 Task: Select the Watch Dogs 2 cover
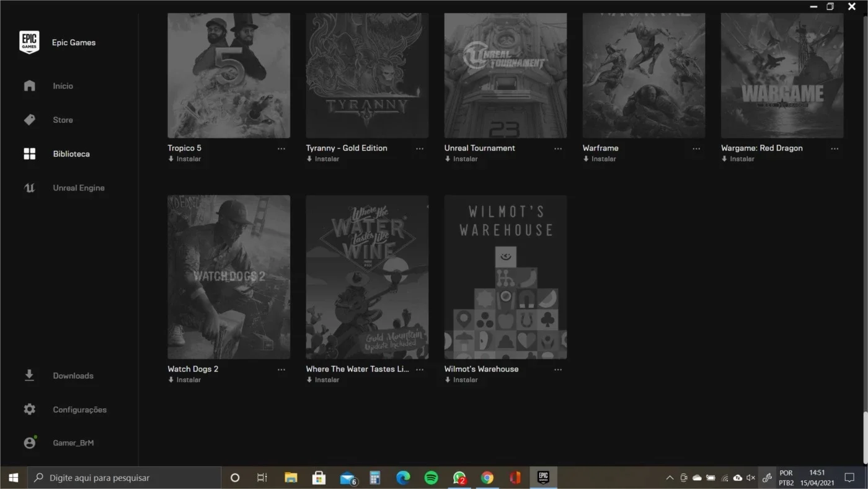[229, 277]
